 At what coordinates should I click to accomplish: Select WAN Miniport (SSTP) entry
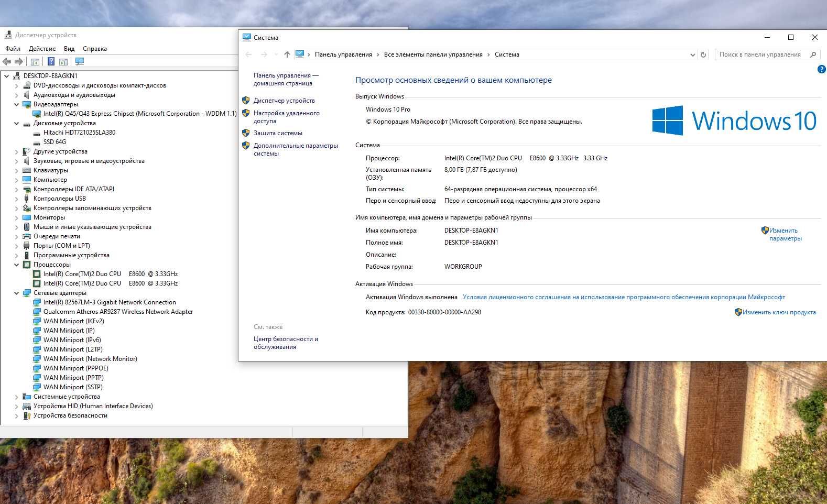(73, 387)
